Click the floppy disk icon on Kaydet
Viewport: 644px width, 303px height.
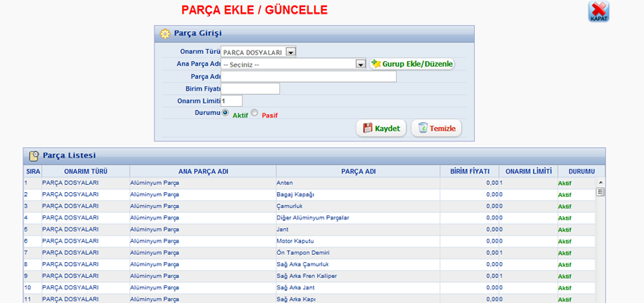tap(368, 129)
